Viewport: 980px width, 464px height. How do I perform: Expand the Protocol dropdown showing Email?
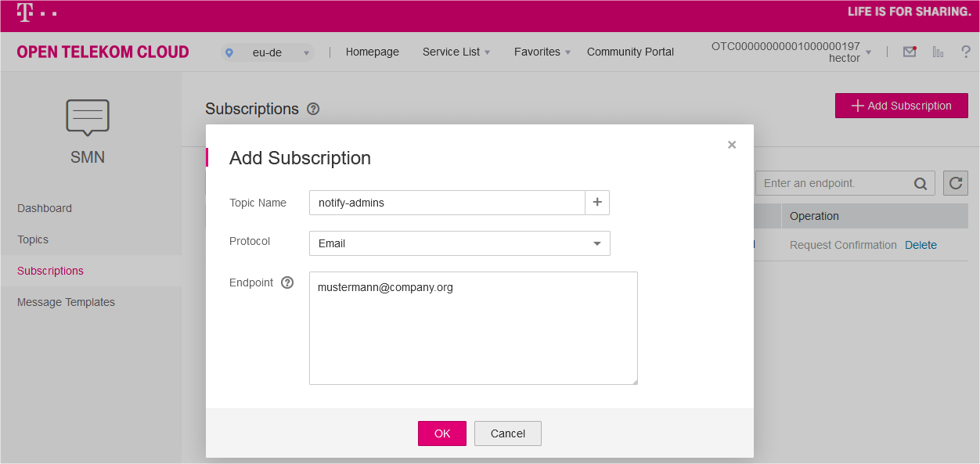coord(459,243)
